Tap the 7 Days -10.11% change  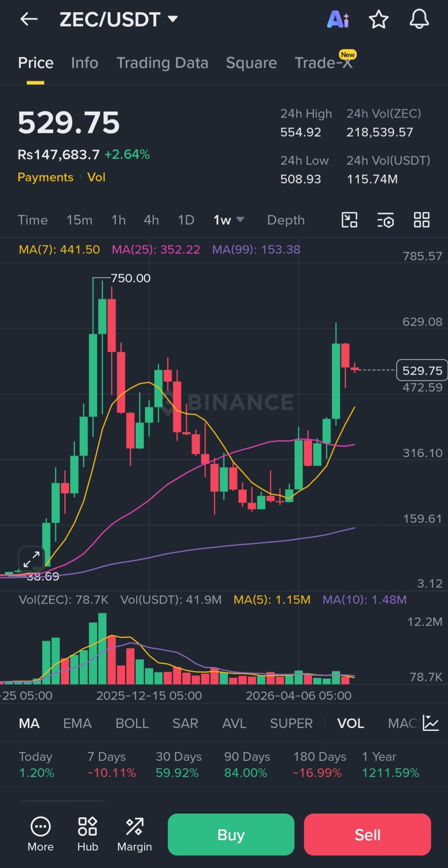[x=112, y=765]
